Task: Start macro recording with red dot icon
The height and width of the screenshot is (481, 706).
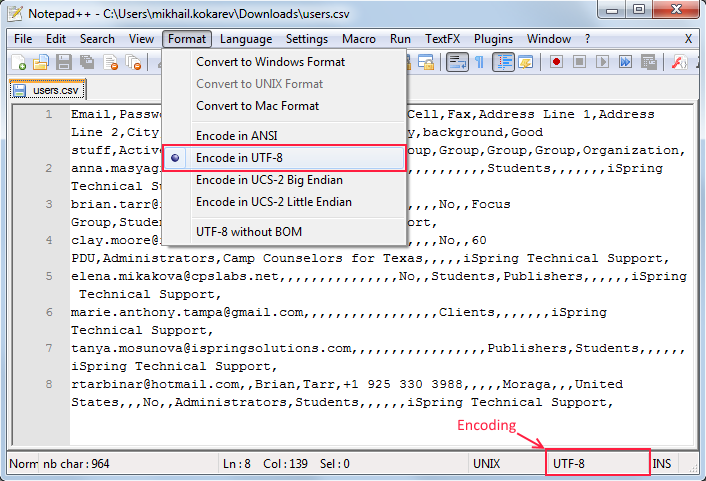Action: [x=557, y=62]
